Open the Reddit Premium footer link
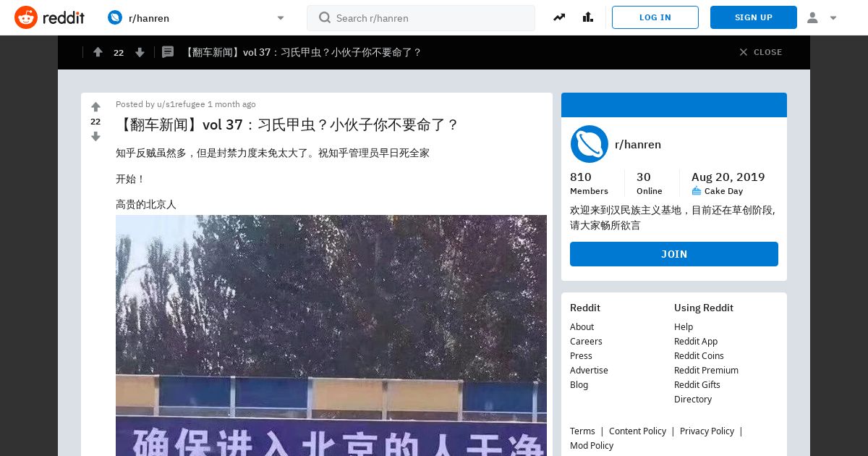 point(706,370)
